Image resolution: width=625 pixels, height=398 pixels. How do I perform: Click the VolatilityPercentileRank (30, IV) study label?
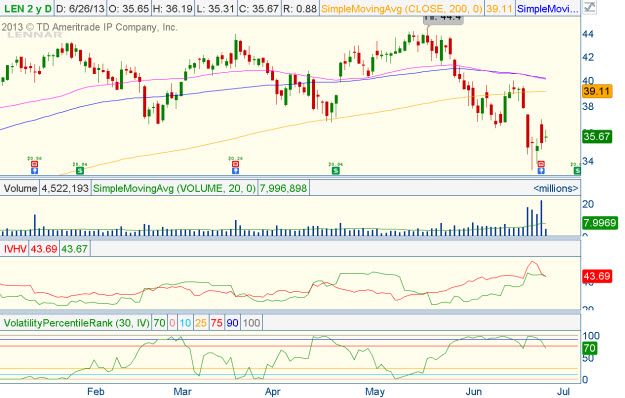click(77, 323)
